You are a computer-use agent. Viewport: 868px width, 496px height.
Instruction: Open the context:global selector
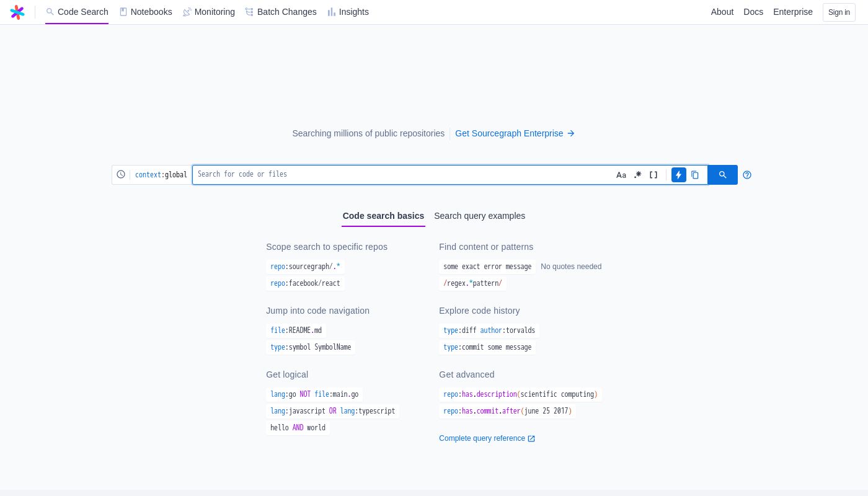point(161,175)
